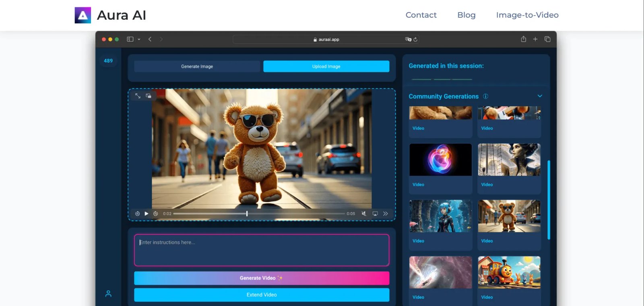Viewport: 644px width, 306px height.
Task: Click the 'Generated in this session:' heading
Action: 446,66
